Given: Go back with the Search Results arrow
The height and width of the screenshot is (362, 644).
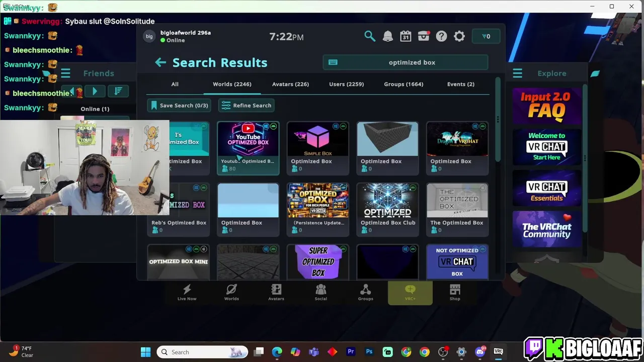Looking at the screenshot, I should [160, 62].
